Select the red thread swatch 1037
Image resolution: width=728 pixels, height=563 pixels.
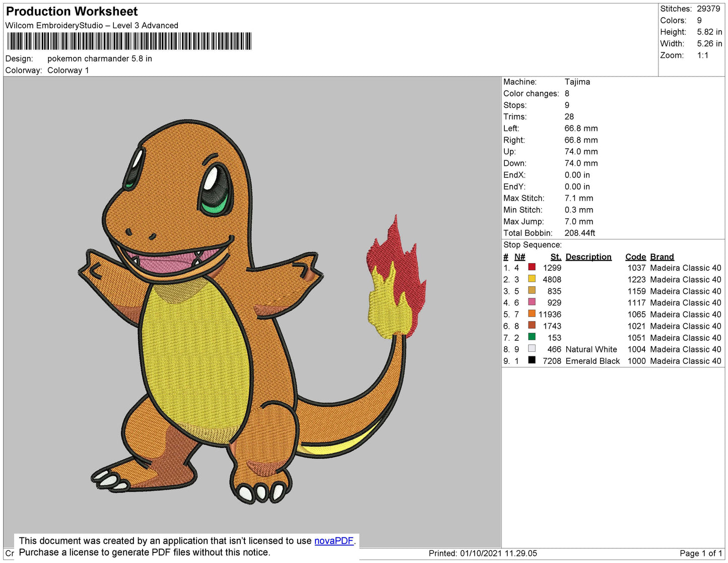(x=532, y=267)
